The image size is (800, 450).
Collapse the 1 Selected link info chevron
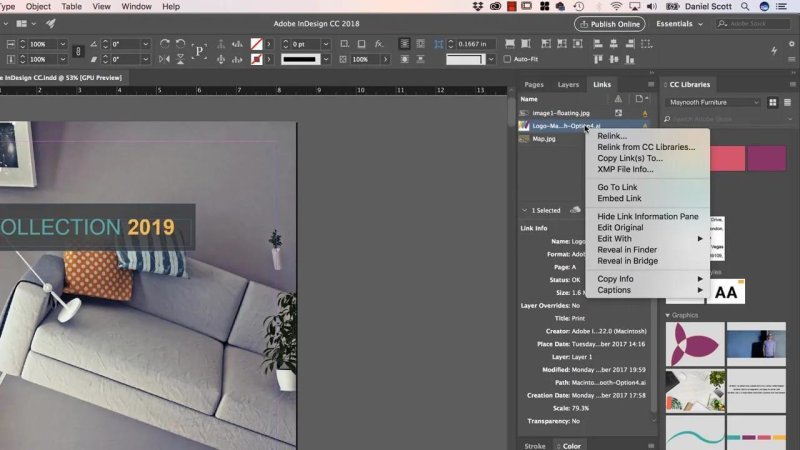coord(524,210)
